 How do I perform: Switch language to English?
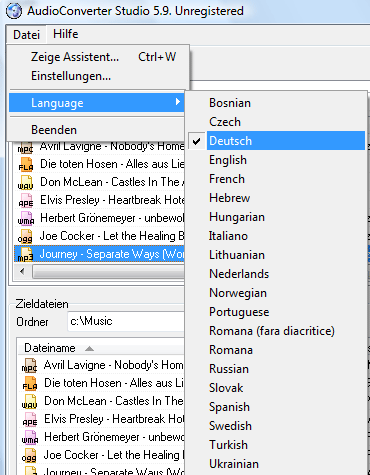(277, 160)
